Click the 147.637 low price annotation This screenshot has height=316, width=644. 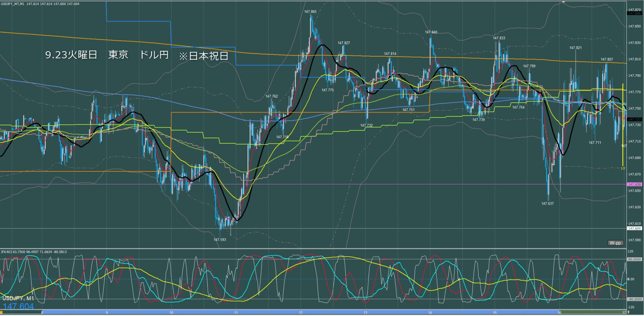(x=547, y=203)
